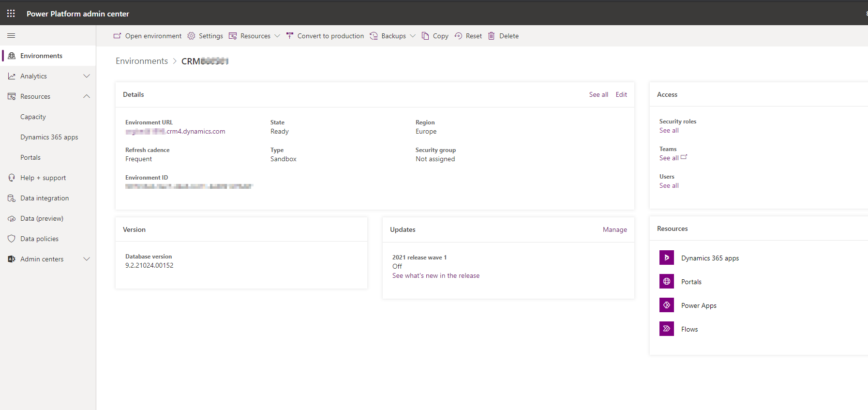Click the Delete trash icon
This screenshot has height=410, width=868.
click(492, 36)
